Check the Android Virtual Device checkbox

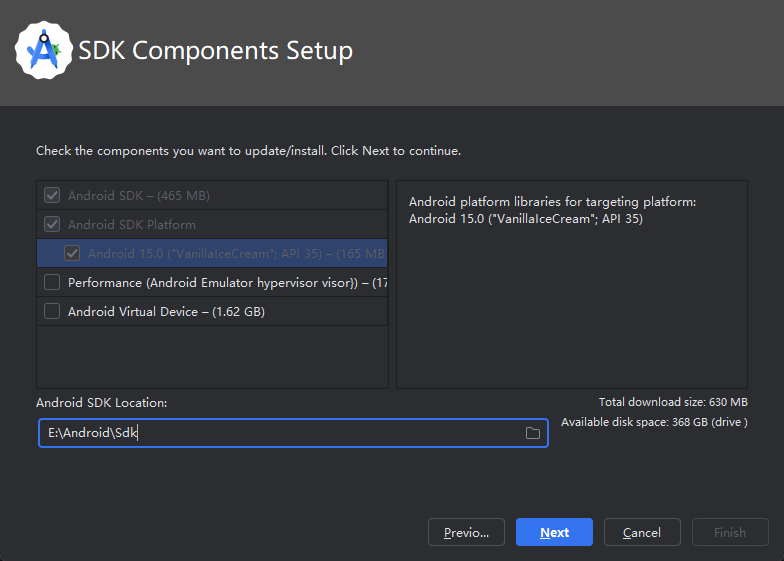coord(53,312)
